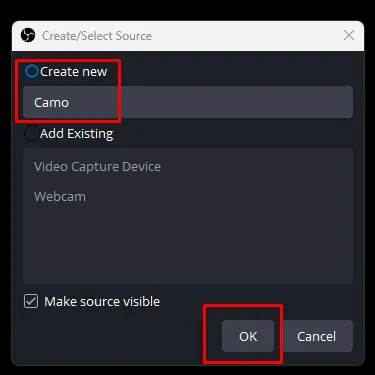The width and height of the screenshot is (375, 375).
Task: Close the Create/Select Source dialog
Action: tap(349, 35)
